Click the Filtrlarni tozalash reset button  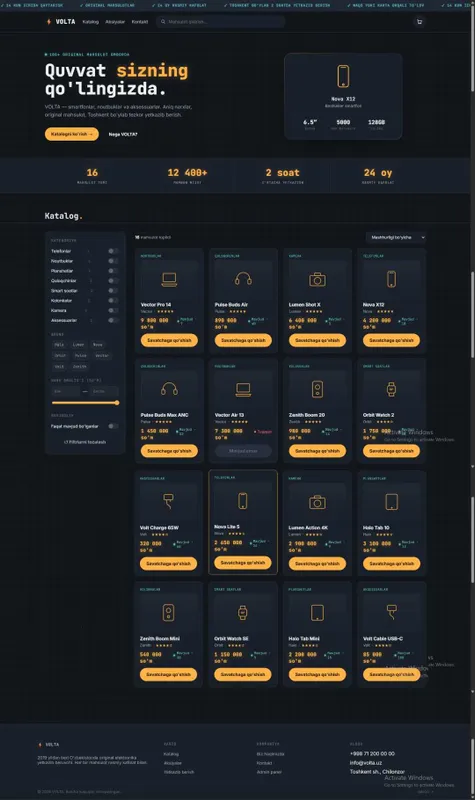[85, 442]
